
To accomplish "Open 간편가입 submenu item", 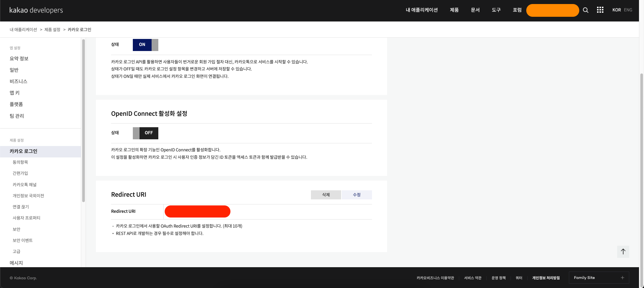I will (20, 173).
